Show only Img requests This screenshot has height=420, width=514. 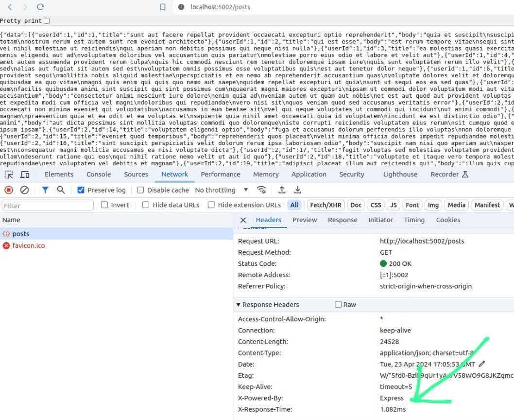point(433,205)
